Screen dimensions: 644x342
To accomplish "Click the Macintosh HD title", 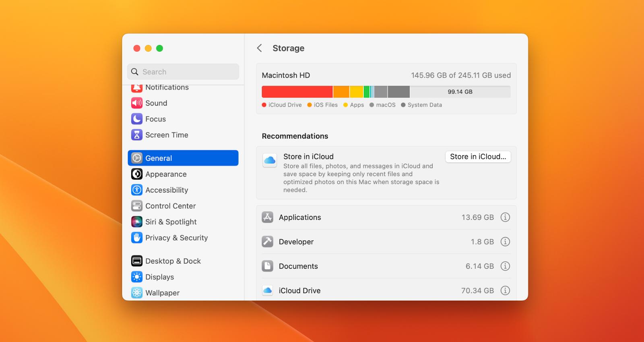I will pos(286,75).
